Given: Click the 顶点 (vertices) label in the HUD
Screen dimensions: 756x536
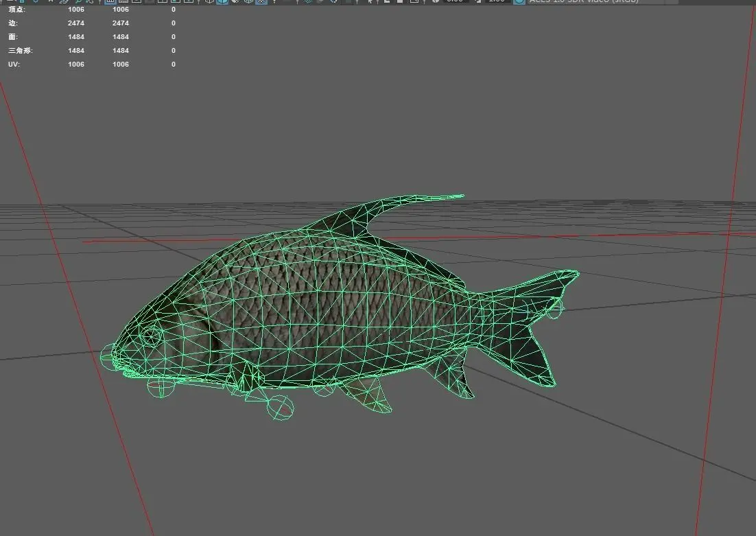Looking at the screenshot, I should (x=16, y=9).
